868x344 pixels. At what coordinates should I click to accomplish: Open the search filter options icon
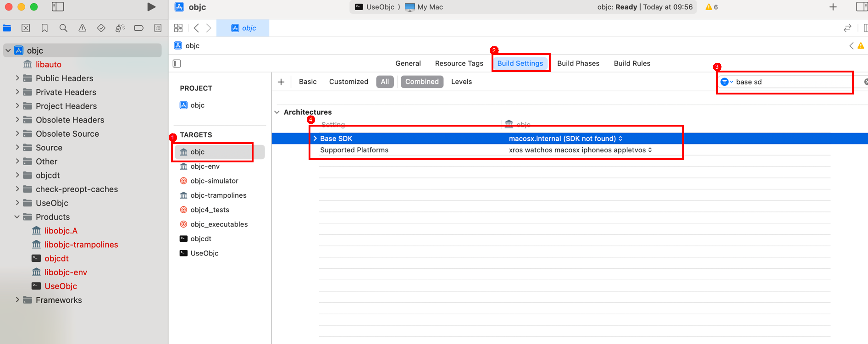(726, 82)
